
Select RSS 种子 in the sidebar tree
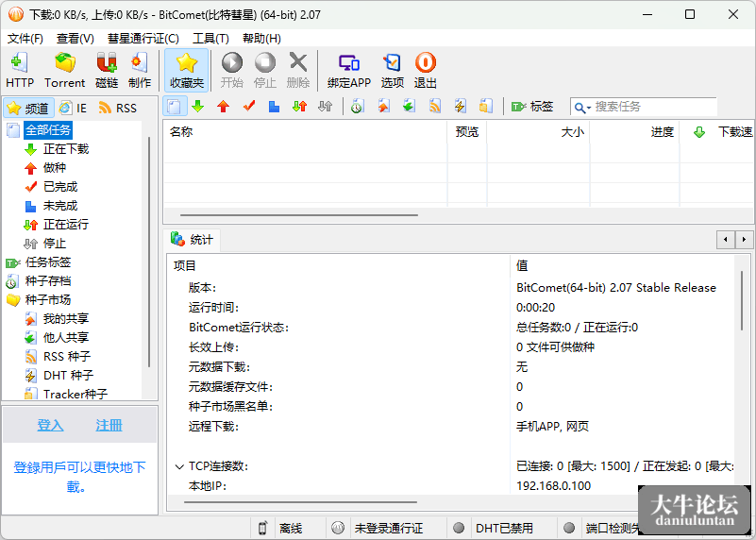click(x=67, y=356)
